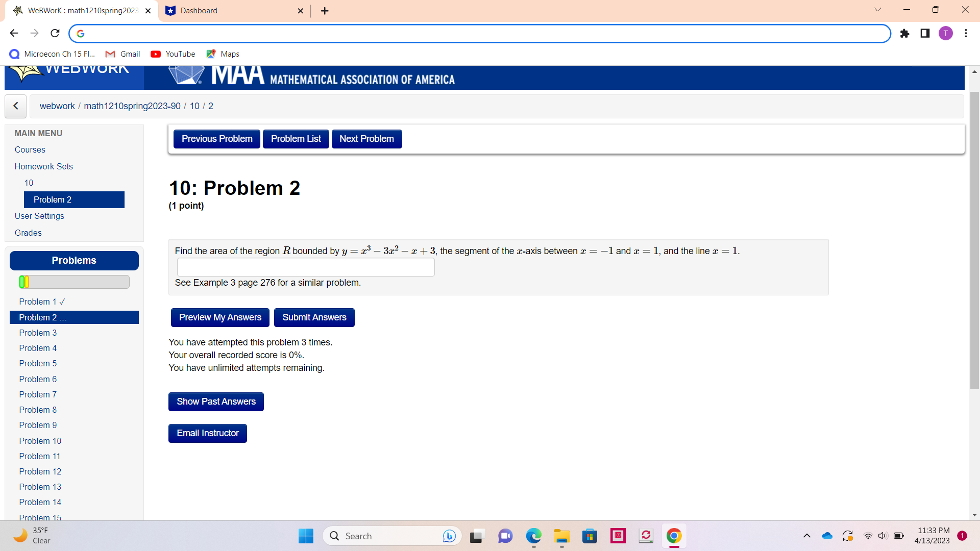Click the Submit Answers button
This screenshot has width=980, height=551.
[x=314, y=317]
